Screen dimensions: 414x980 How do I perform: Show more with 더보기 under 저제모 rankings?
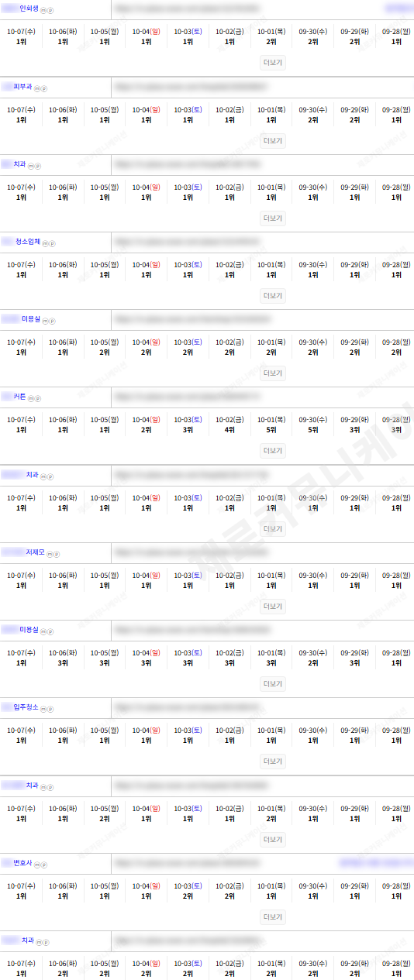[x=273, y=606]
